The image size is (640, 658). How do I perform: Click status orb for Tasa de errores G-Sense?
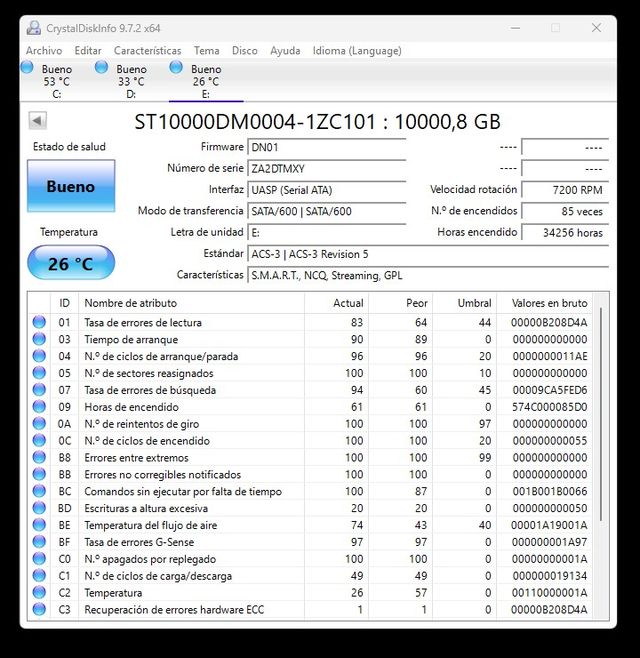(x=39, y=541)
